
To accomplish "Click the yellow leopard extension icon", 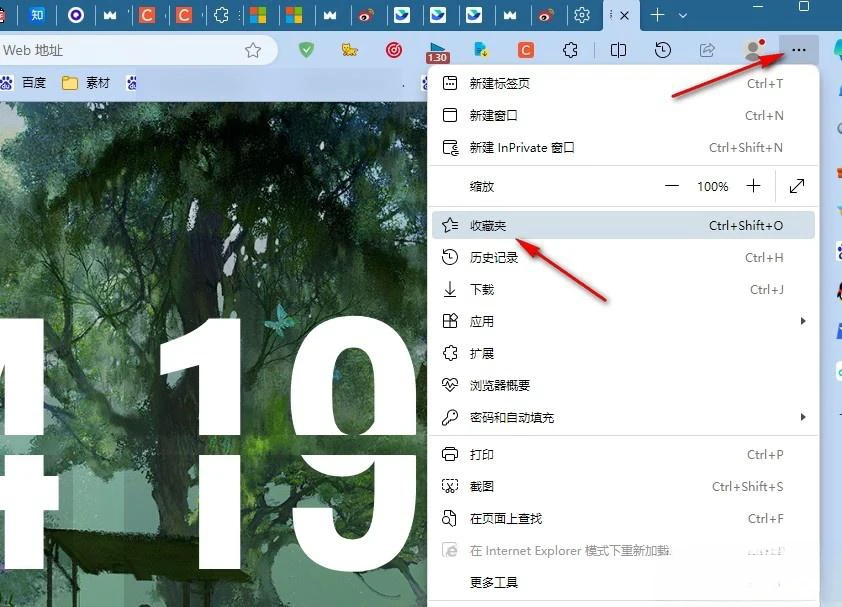I will coord(350,50).
